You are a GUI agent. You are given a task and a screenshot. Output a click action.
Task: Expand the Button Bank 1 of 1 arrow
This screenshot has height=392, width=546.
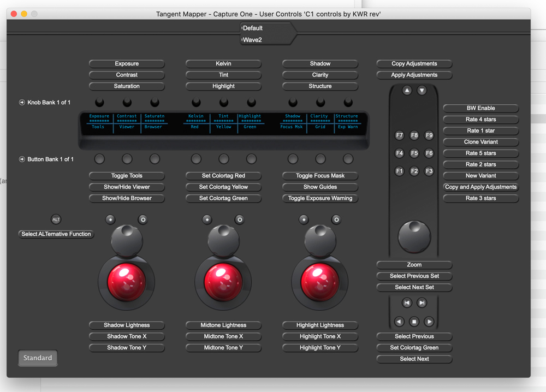[x=22, y=159]
